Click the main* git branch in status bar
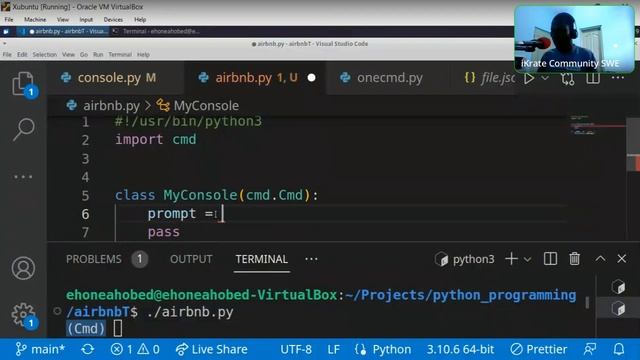The width and height of the screenshot is (640, 360). [40, 349]
